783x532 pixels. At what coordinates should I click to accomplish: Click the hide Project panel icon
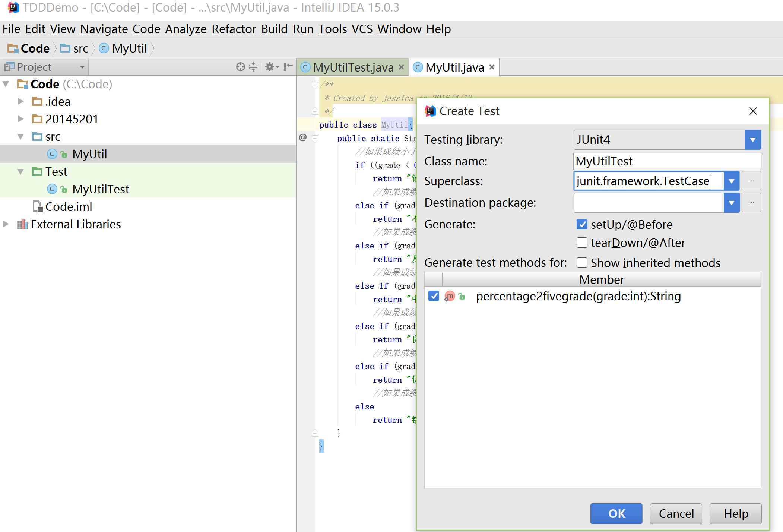pyautogui.click(x=288, y=67)
